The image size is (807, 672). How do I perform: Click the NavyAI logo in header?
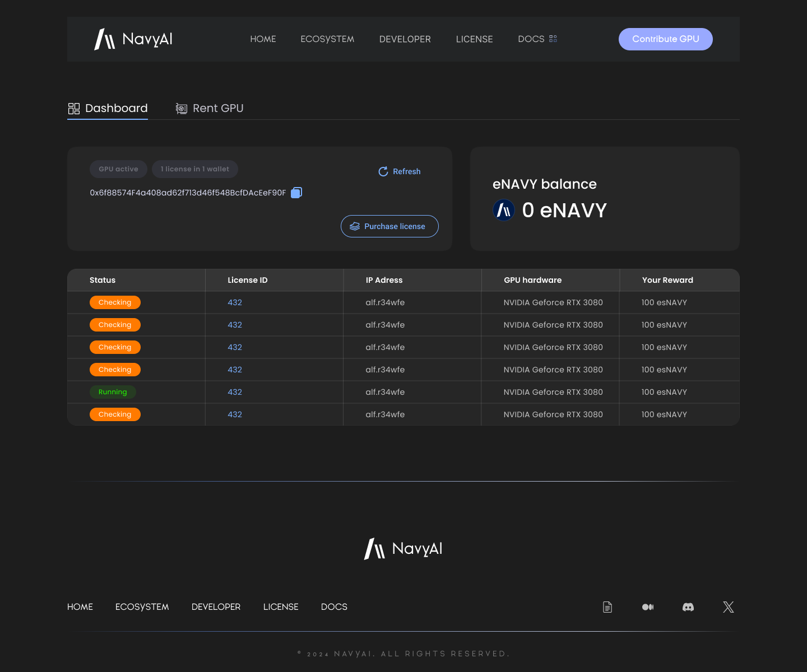point(133,39)
